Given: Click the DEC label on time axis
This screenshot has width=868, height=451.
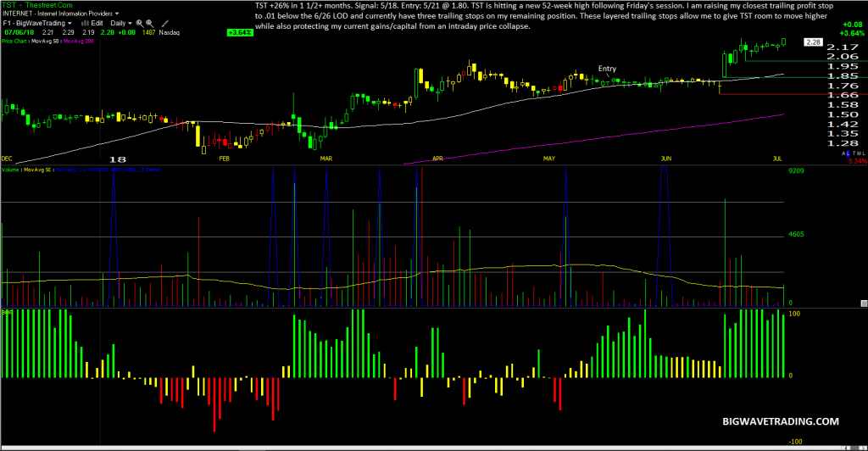Looking at the screenshot, I should pyautogui.click(x=7, y=159).
